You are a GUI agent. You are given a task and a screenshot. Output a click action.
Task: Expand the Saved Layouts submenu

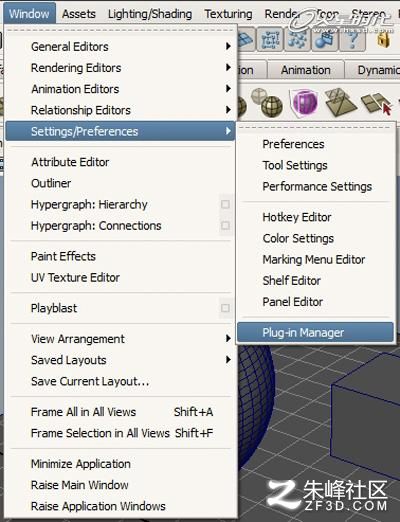[121, 360]
